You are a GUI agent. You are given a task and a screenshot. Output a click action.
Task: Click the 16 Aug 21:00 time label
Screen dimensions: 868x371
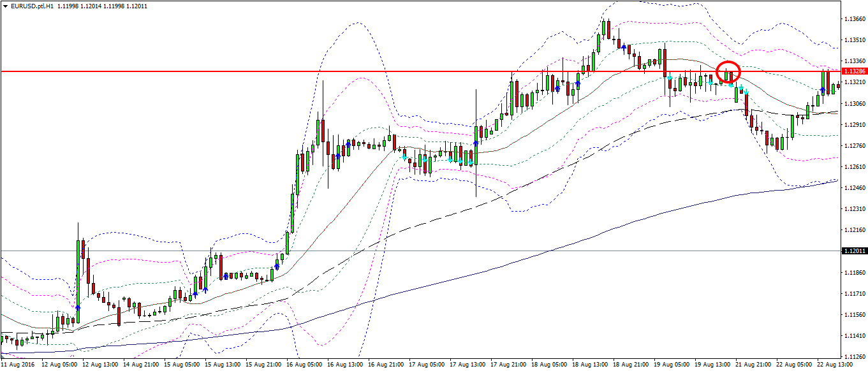[x=385, y=365]
